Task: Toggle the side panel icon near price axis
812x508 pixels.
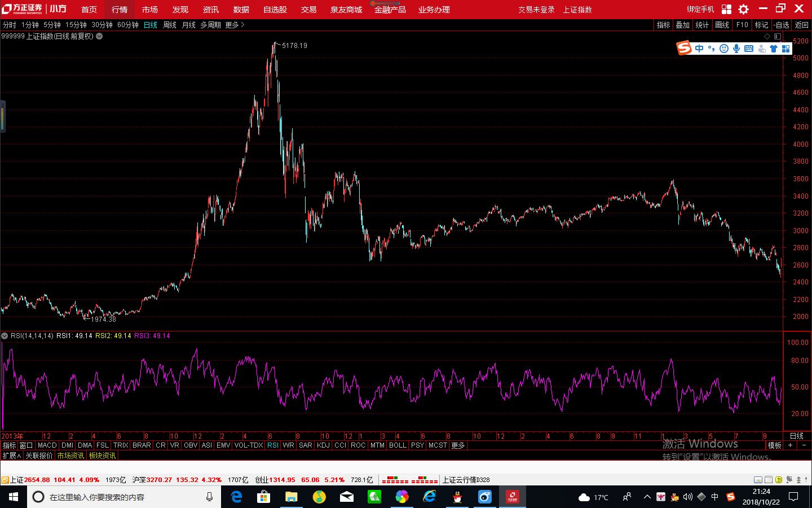Action: [778, 36]
